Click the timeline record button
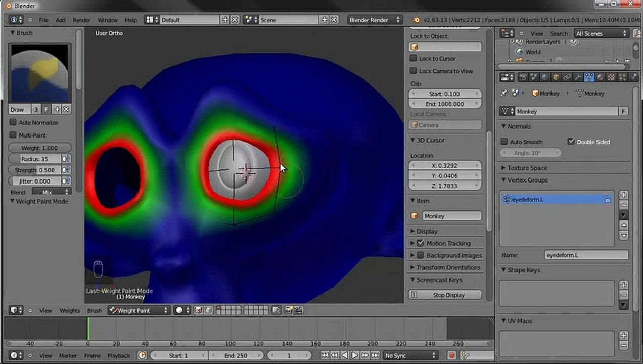Screen dimensions: 643x364 pyautogui.click(x=451, y=355)
